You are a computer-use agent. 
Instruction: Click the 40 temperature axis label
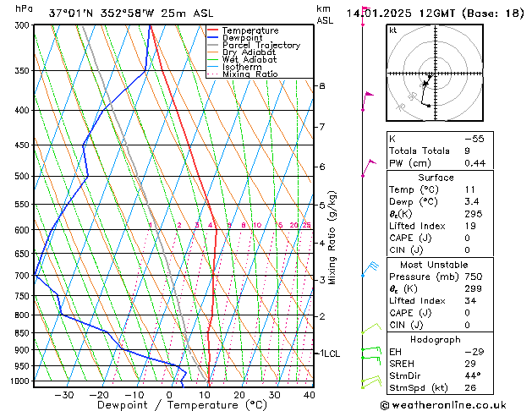[309, 395]
